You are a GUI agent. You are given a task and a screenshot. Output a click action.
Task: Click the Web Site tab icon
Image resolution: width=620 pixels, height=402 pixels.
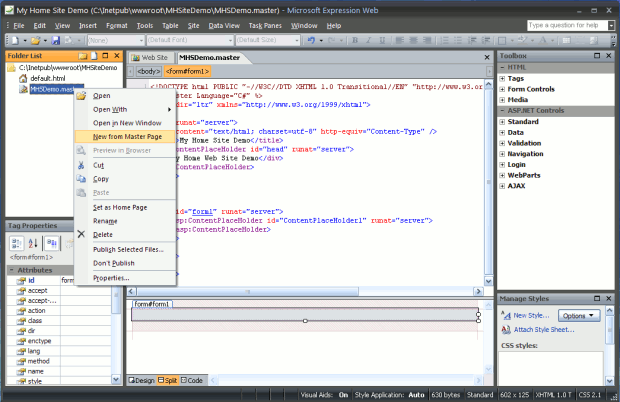pos(136,58)
